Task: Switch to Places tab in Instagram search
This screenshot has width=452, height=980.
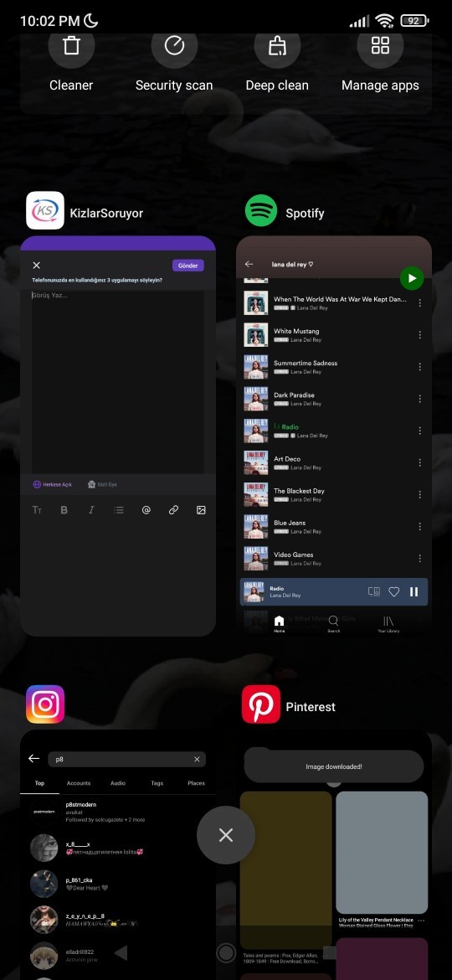Action: pos(196,783)
